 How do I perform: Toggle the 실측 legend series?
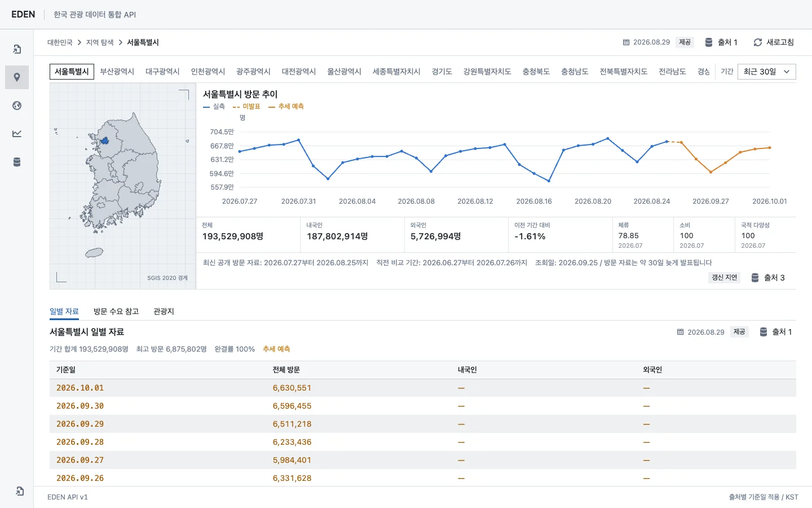coord(214,106)
